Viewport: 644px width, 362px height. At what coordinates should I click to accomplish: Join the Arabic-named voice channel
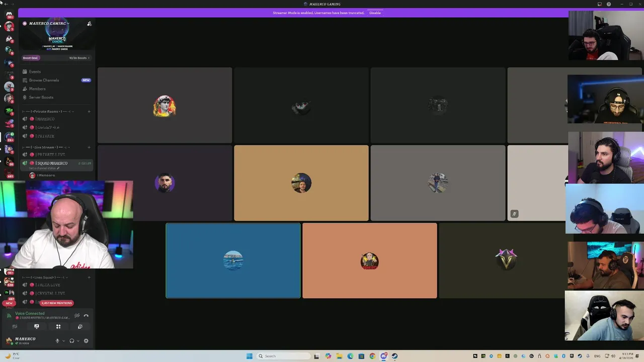pos(56,127)
